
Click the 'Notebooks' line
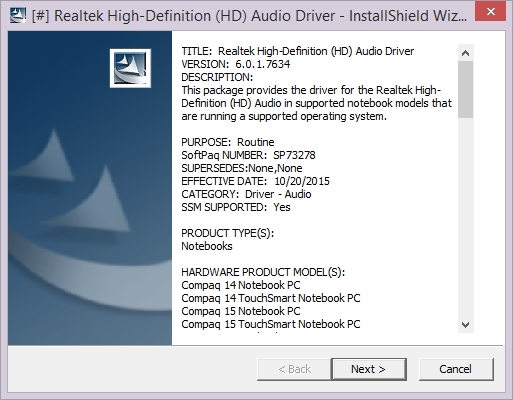tap(207, 246)
